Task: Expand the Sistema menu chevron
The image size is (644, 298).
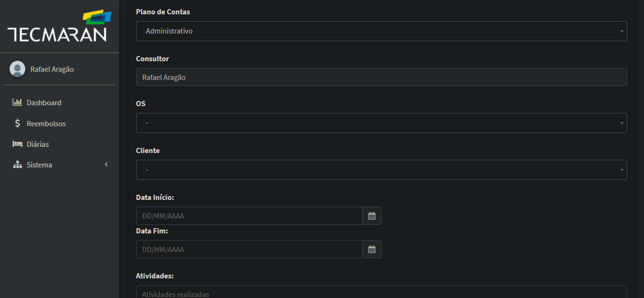Action: [107, 165]
